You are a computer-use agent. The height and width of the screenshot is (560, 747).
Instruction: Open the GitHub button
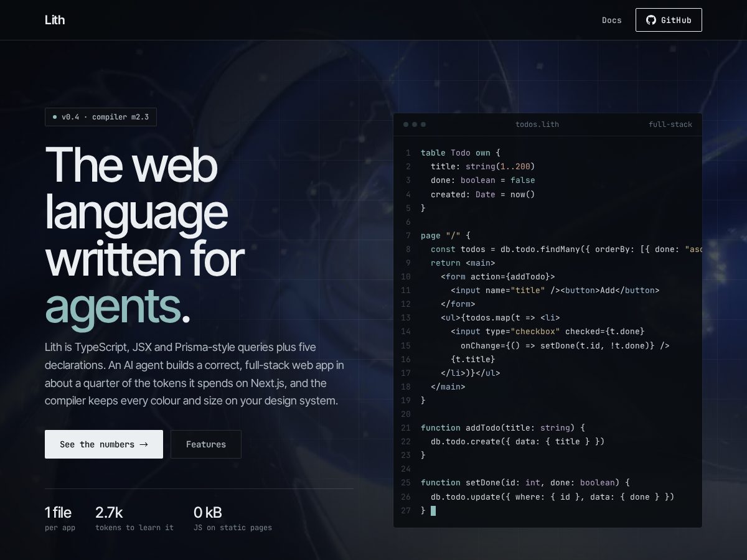point(669,20)
